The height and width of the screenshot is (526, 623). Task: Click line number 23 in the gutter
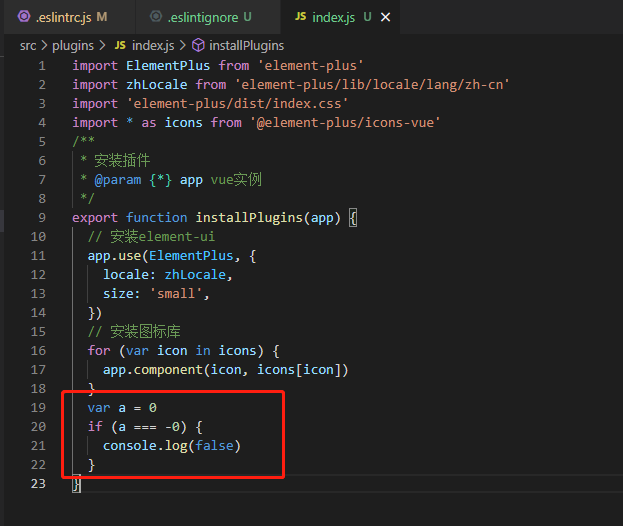pyautogui.click(x=38, y=483)
